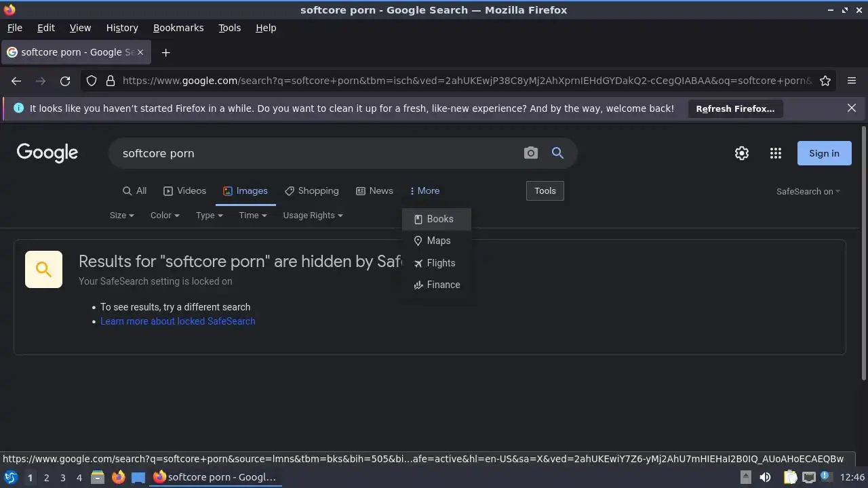Open a new tab
This screenshot has height=488, width=868.
(x=165, y=52)
